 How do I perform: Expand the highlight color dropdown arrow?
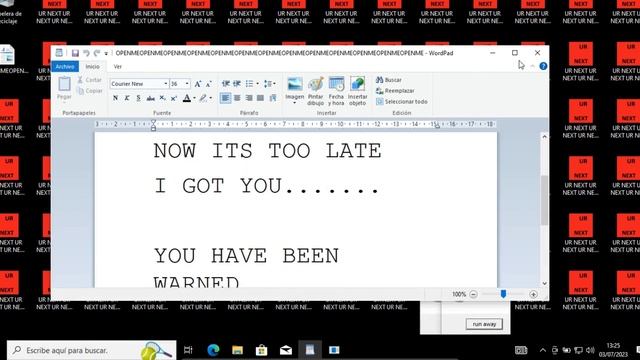pos(211,98)
